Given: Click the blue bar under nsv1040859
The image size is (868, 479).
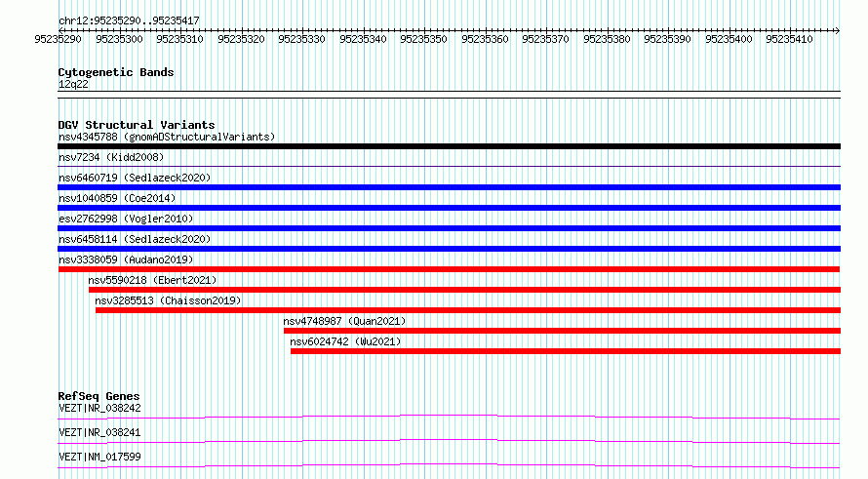Looking at the screenshot, I should point(449,208).
